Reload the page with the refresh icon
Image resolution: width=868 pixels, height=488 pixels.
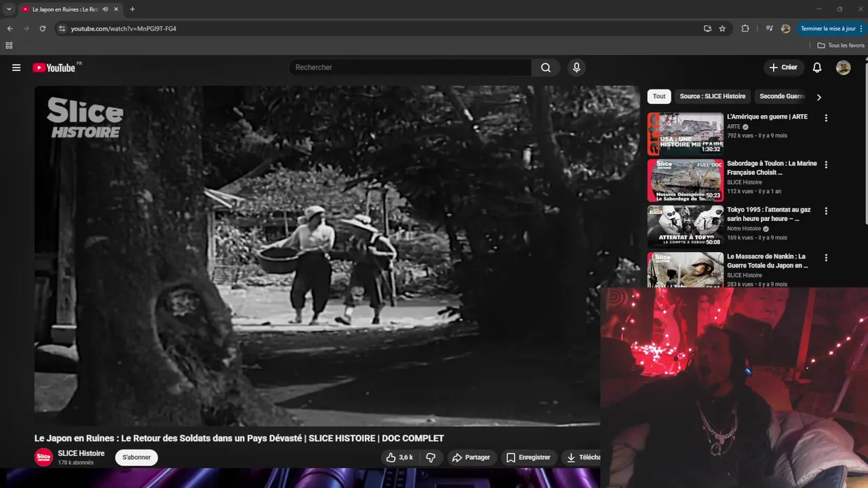click(43, 28)
